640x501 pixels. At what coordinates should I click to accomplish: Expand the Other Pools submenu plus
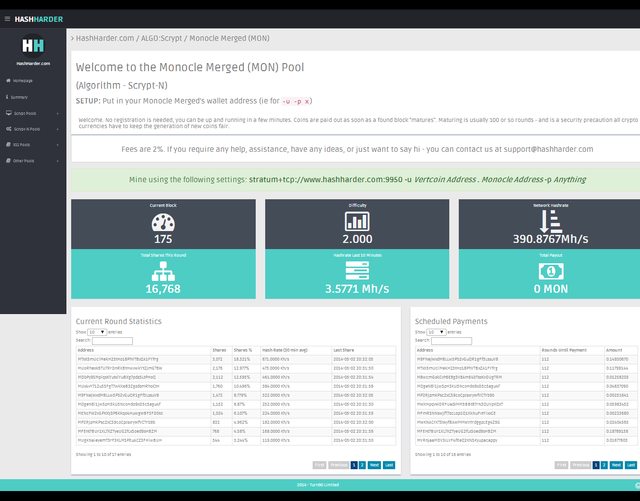point(58,161)
